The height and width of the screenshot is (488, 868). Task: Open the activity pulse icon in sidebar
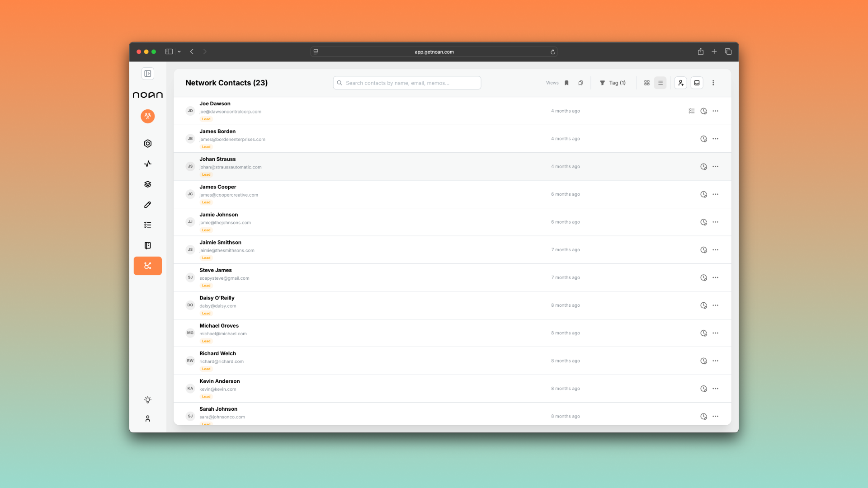147,164
